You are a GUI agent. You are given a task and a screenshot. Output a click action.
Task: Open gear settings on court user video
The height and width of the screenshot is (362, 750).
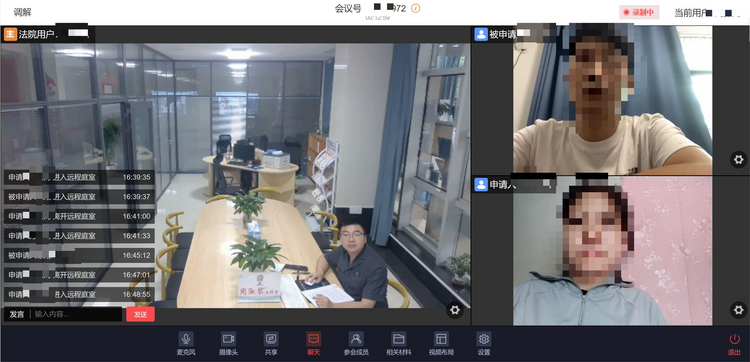tap(455, 310)
